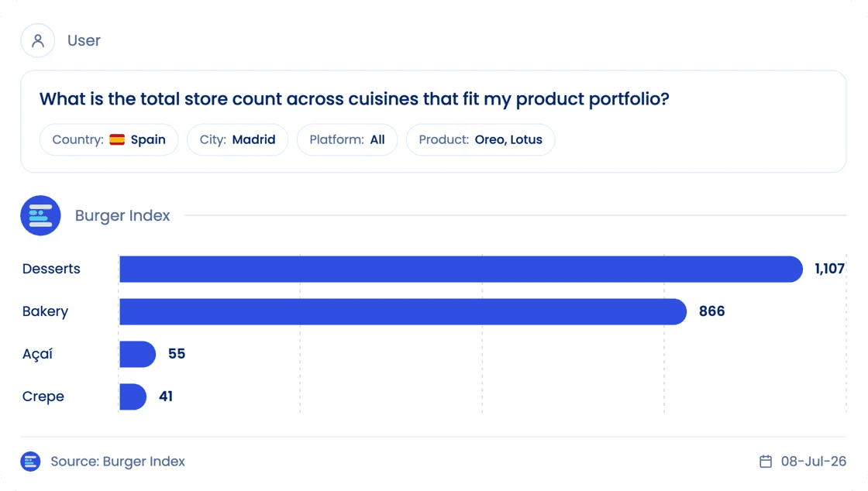Select the Crepe bar in chart

(133, 397)
